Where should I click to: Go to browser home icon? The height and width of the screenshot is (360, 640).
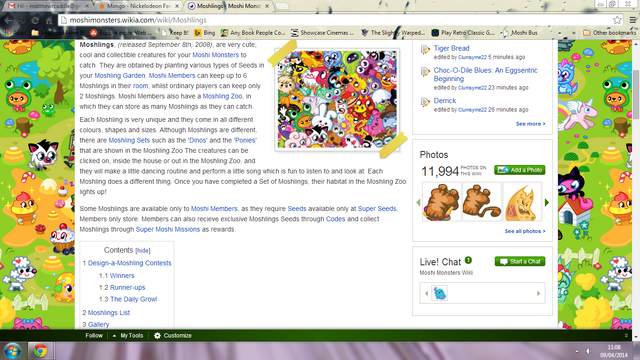click(49, 20)
